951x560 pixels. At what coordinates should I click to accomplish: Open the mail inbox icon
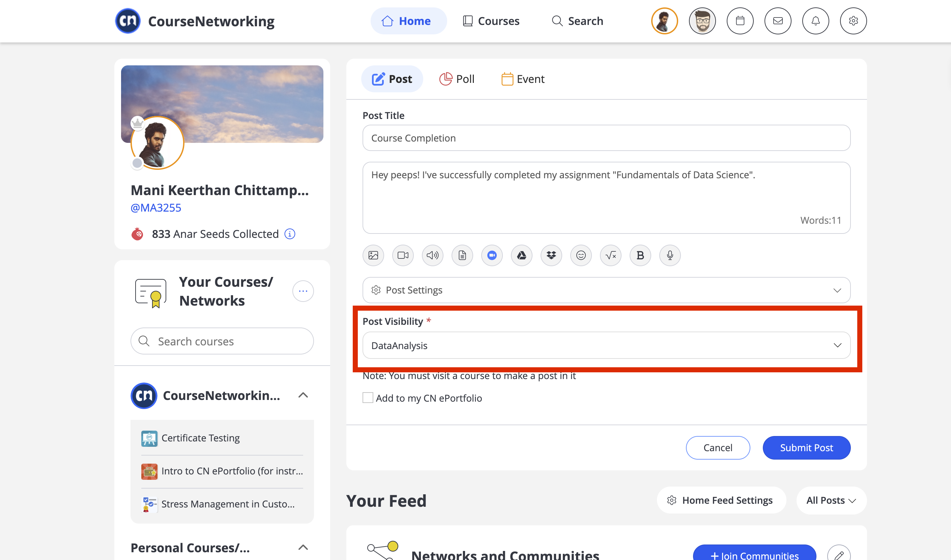pos(778,21)
